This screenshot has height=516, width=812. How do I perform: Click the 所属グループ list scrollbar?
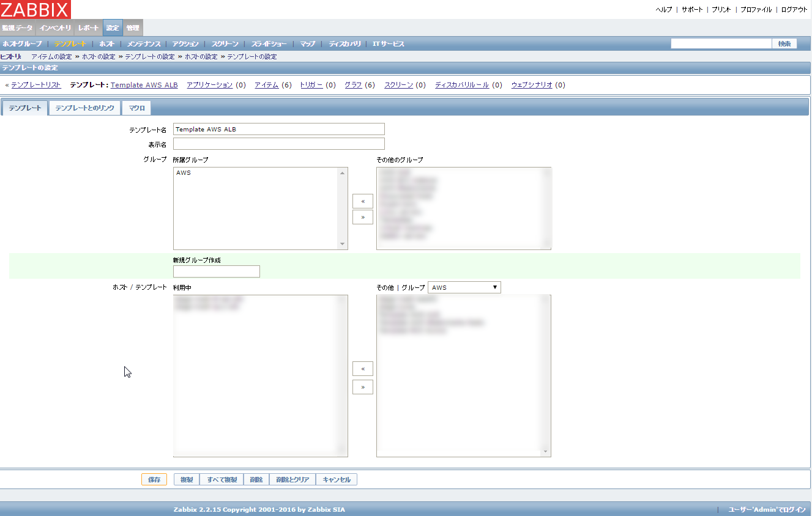tap(342, 208)
